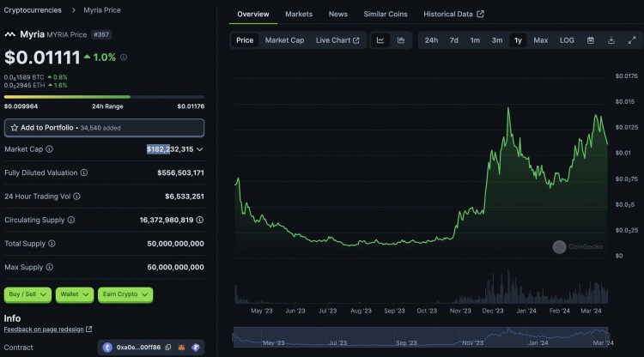The image size is (644, 357).
Task: Open the Buy / Sell dropdown
Action: [27, 294]
